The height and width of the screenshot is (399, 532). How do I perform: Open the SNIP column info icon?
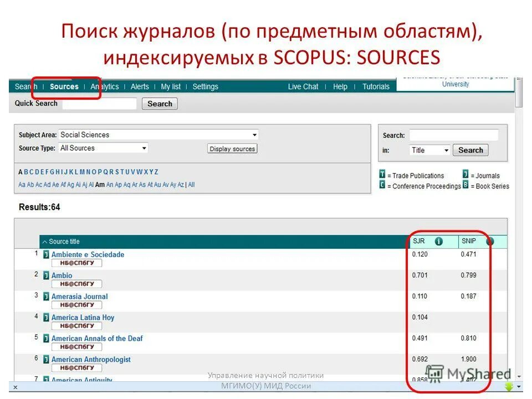(x=489, y=241)
